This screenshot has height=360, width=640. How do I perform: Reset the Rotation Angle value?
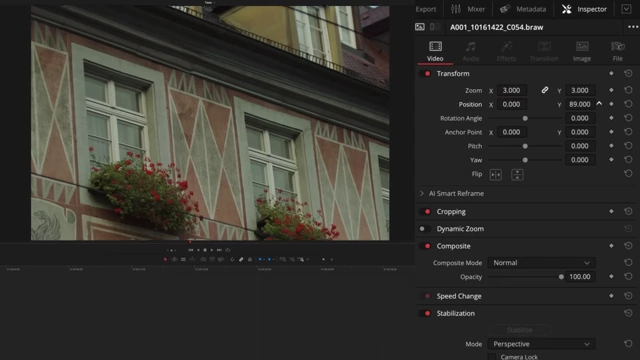click(x=628, y=118)
